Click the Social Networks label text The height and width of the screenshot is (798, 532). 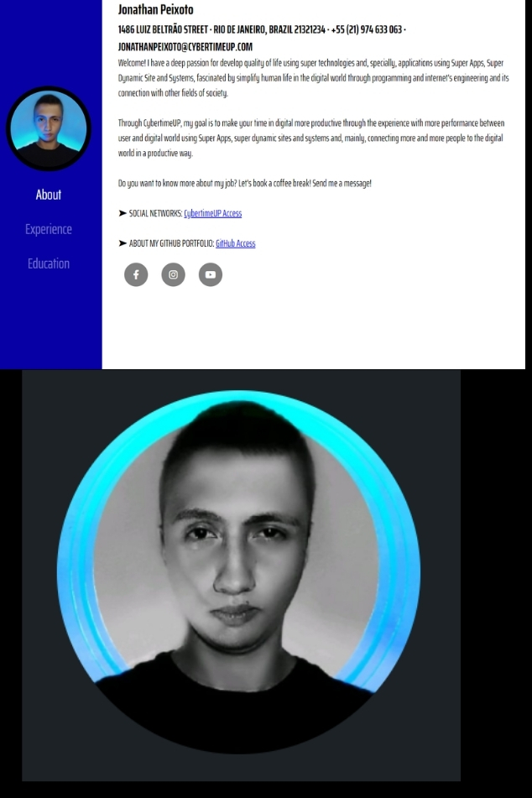156,213
